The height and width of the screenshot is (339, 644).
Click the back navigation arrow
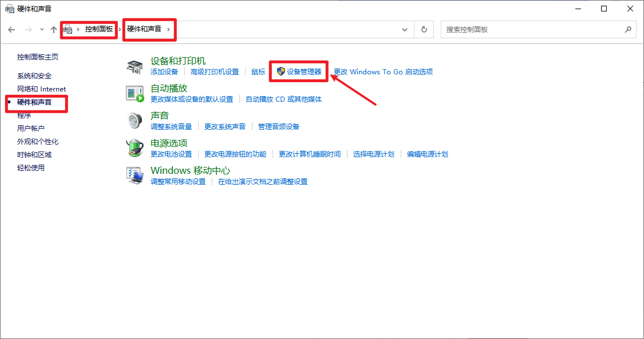[11, 29]
